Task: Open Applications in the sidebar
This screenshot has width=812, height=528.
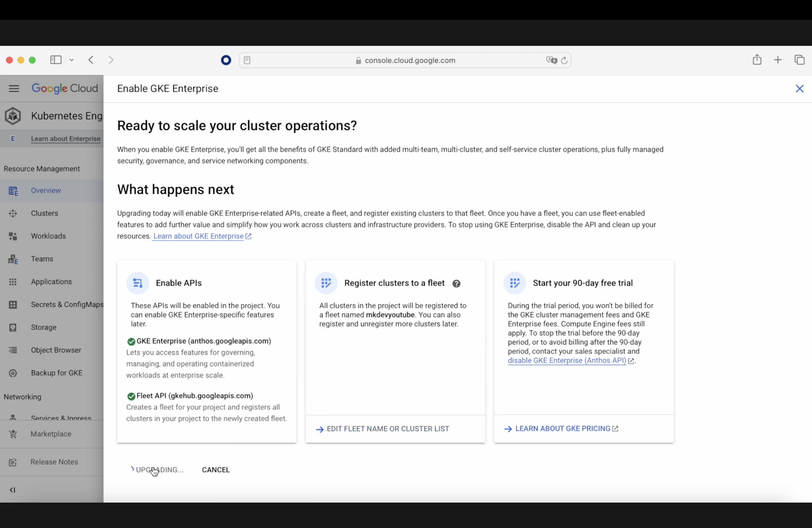Action: (52, 282)
